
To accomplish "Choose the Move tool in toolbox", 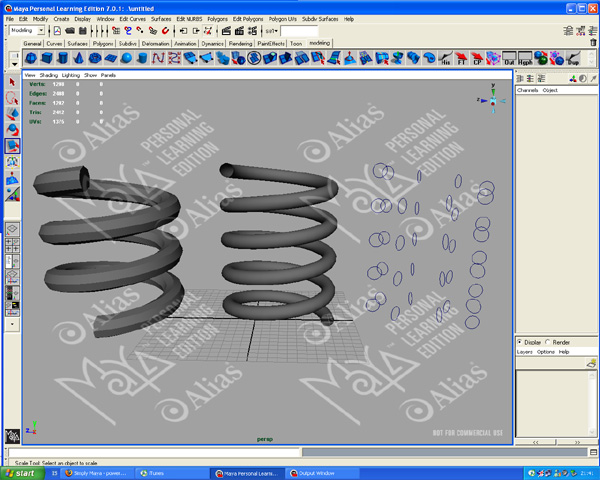I will (x=12, y=114).
